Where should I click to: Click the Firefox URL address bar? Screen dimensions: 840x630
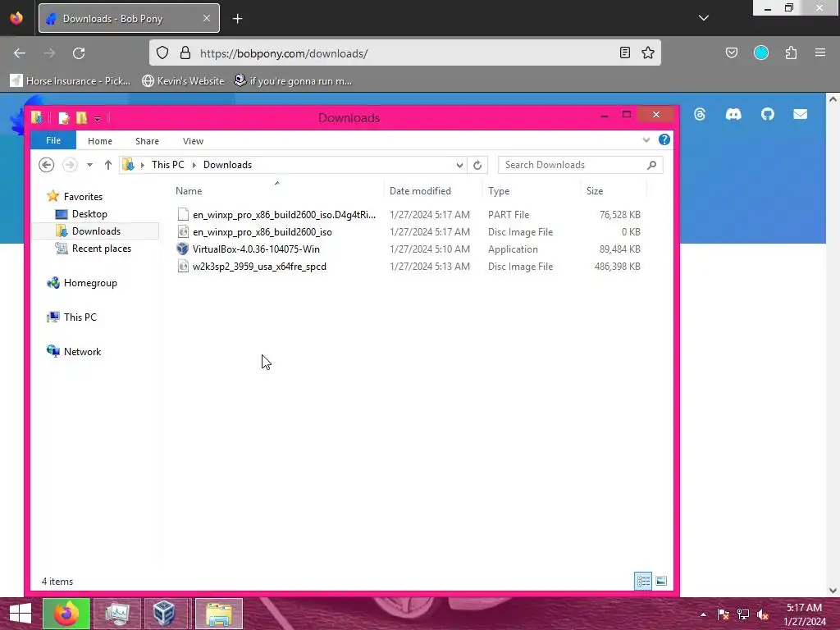[x=404, y=53]
